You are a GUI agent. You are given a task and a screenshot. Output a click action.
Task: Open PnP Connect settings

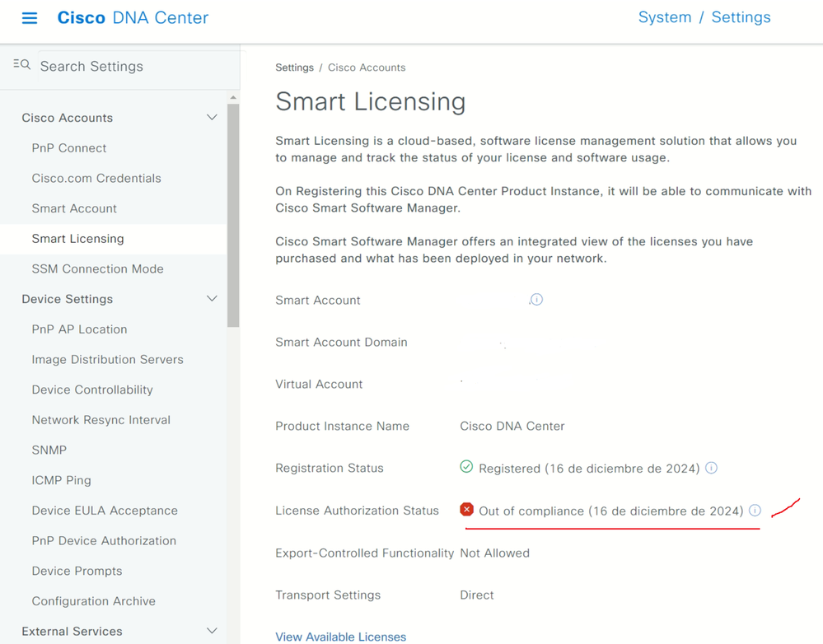point(68,148)
